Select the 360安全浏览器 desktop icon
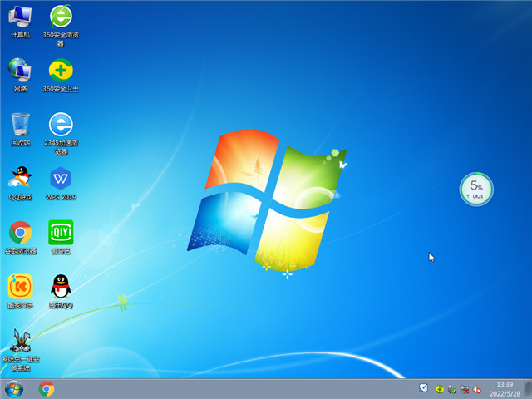Viewport: 532px width, 399px height. pos(61,26)
